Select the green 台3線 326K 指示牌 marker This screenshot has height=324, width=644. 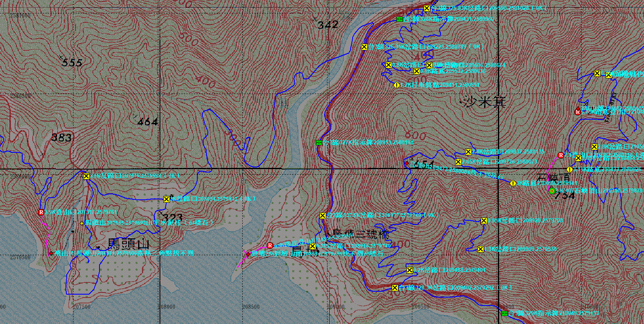tap(399, 19)
